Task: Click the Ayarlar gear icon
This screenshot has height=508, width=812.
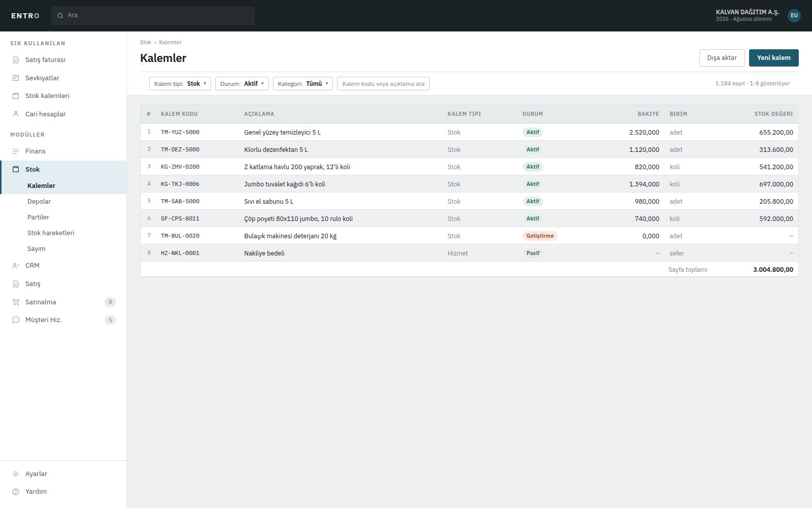Action: (x=16, y=474)
